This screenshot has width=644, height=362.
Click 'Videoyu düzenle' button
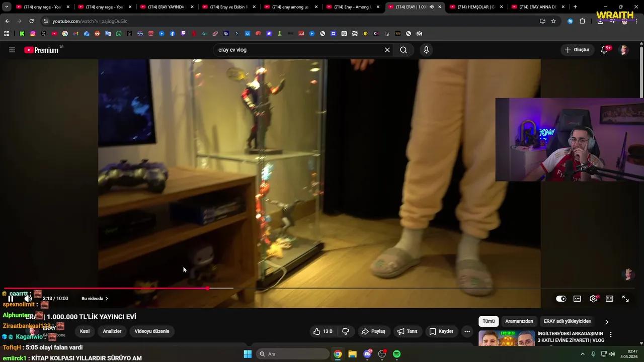(152, 331)
